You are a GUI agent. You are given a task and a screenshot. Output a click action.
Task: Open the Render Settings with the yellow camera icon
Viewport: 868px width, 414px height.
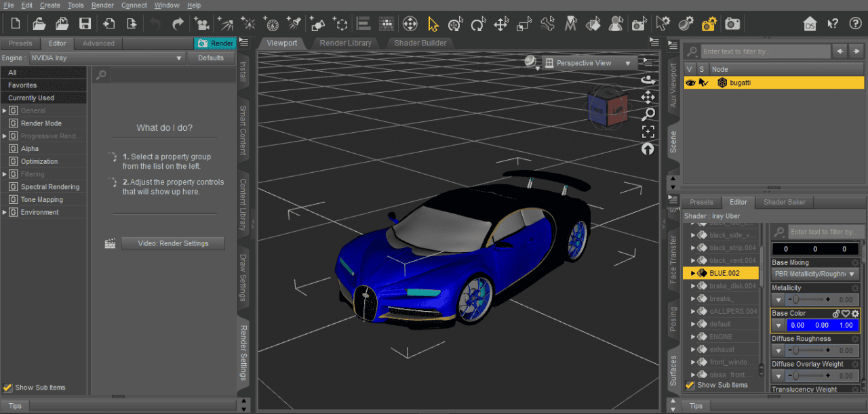coord(709,24)
